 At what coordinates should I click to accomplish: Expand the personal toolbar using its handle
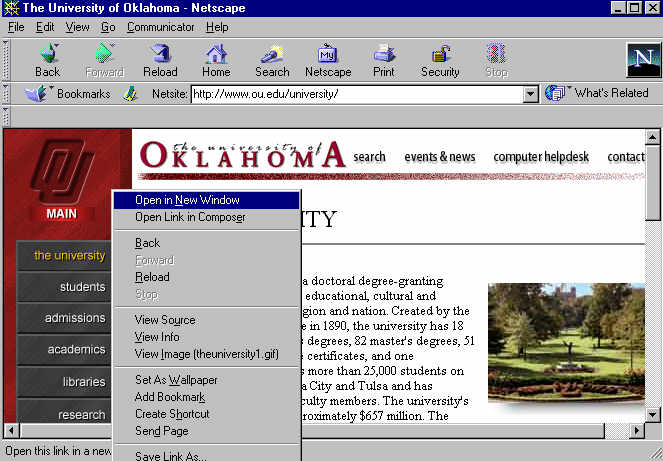(x=5, y=117)
